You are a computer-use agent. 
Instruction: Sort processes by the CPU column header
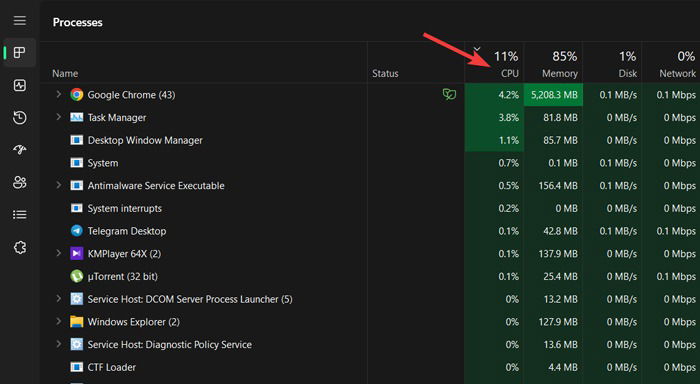click(494, 63)
